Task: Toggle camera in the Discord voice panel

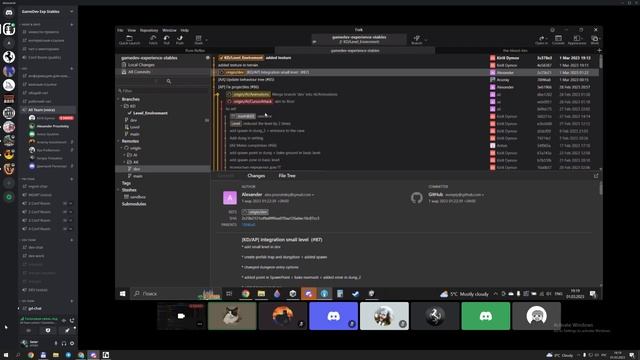Action: [29, 330]
